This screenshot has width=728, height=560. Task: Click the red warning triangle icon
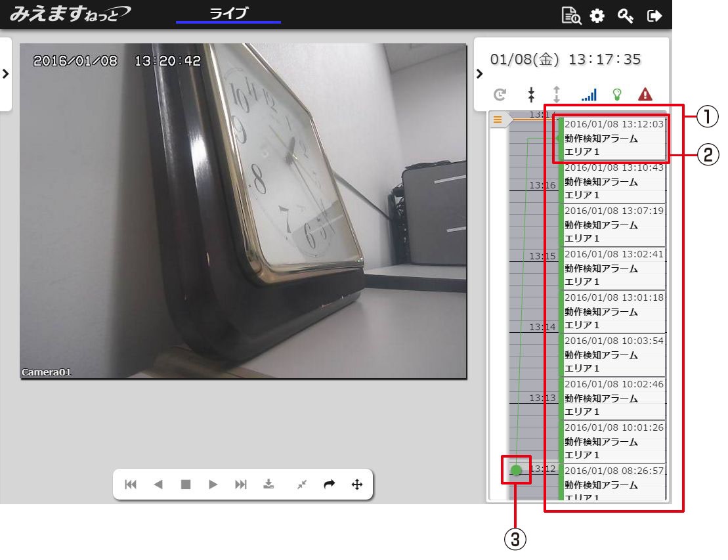[x=645, y=95]
